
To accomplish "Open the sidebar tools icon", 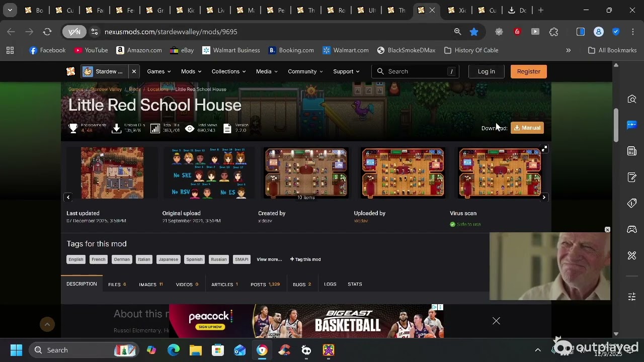I will click(632, 255).
